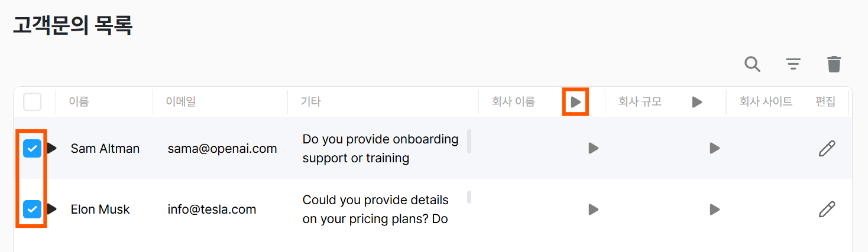868x252 pixels.
Task: Click company name arrow in Sam Altman row
Action: click(x=594, y=148)
